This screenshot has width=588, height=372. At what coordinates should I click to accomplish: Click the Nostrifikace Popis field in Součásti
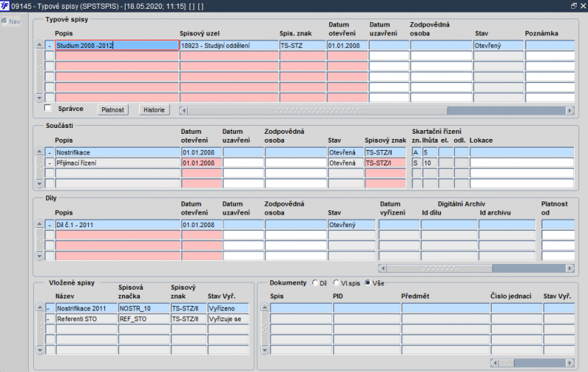118,152
